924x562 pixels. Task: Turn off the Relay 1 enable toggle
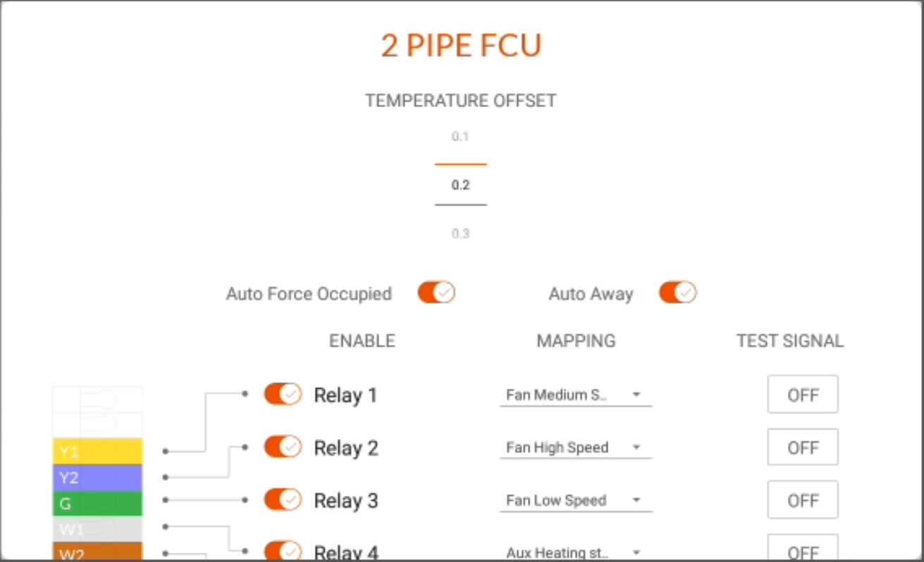(x=283, y=394)
